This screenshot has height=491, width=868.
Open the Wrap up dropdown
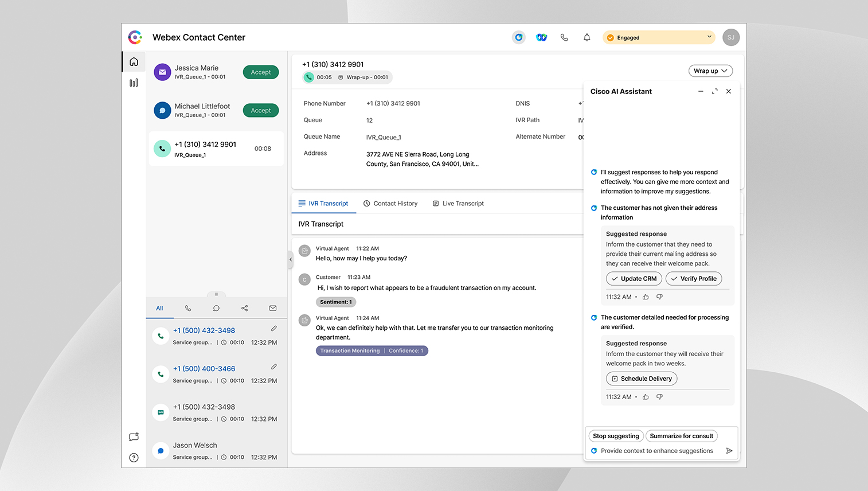coord(710,71)
